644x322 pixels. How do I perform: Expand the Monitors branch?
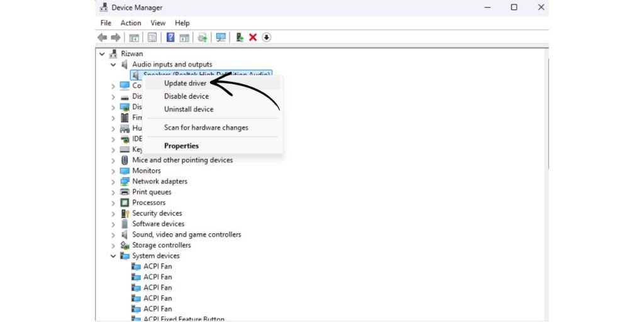coord(113,171)
